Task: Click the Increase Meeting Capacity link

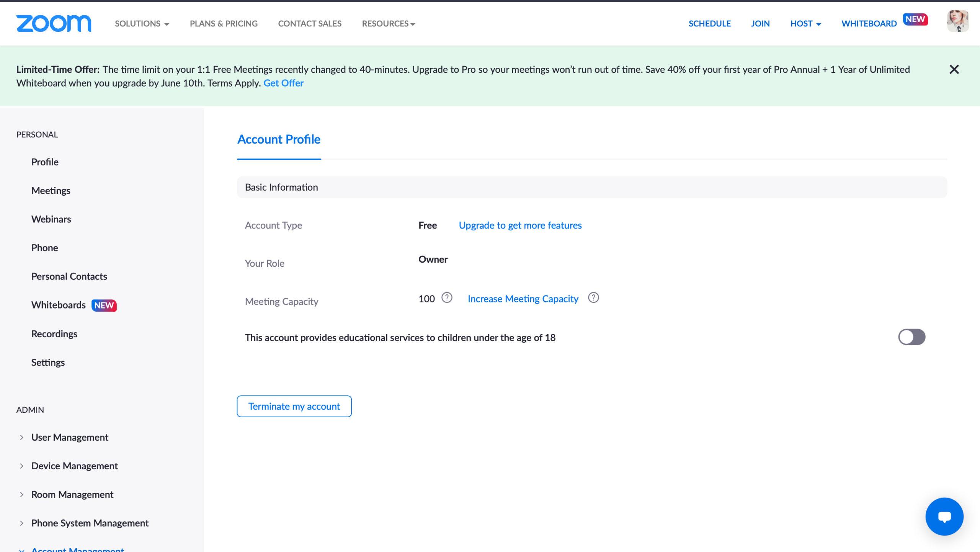Action: click(x=522, y=299)
